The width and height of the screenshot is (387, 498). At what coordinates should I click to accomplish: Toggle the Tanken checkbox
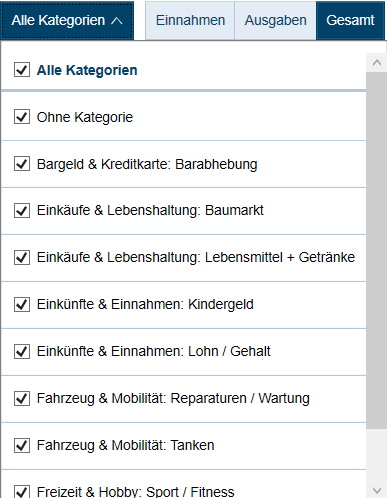point(22,445)
